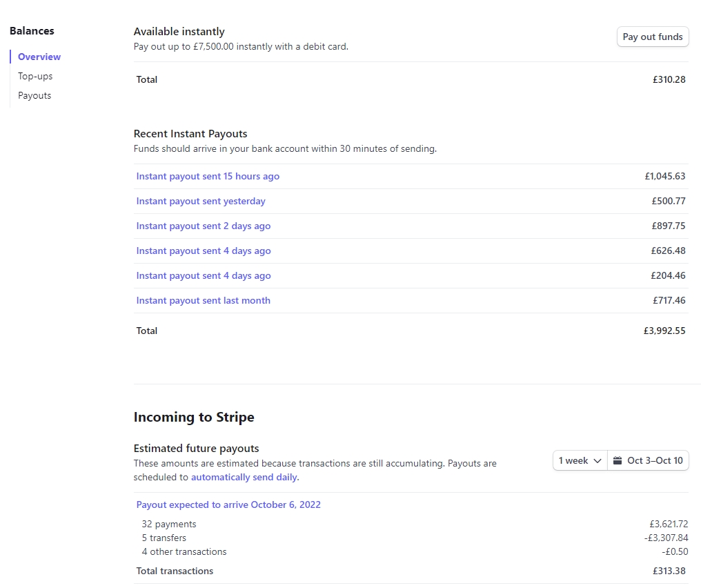Open payout expected to arrive October 6, 2022
This screenshot has height=588, width=701.
228,504
